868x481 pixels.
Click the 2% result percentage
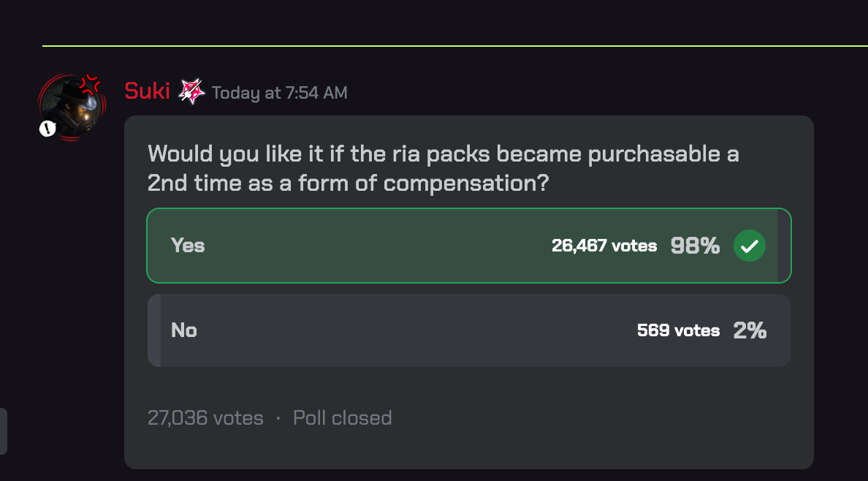coord(750,330)
